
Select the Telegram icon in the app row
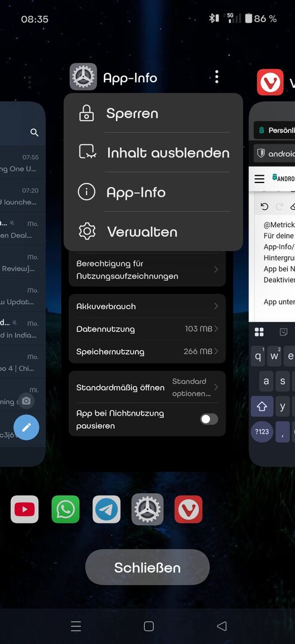click(x=106, y=509)
